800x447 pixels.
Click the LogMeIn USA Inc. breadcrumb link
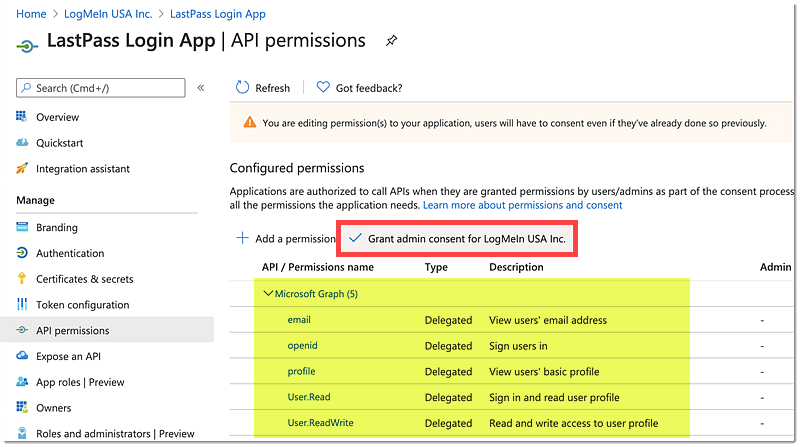pos(108,14)
